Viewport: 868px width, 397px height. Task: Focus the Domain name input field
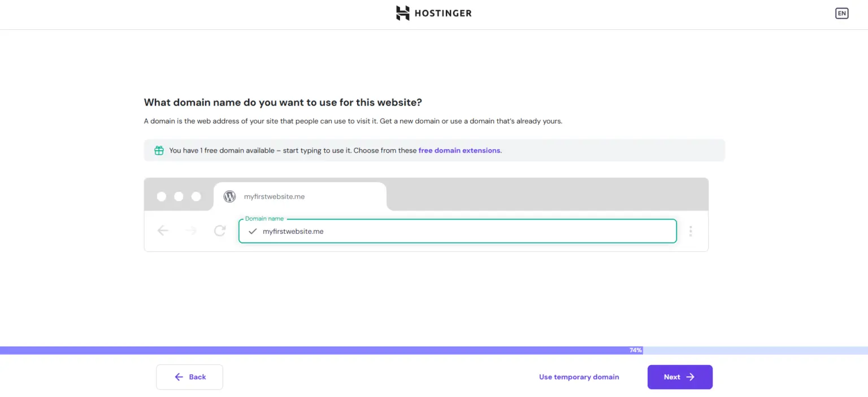[x=458, y=231]
